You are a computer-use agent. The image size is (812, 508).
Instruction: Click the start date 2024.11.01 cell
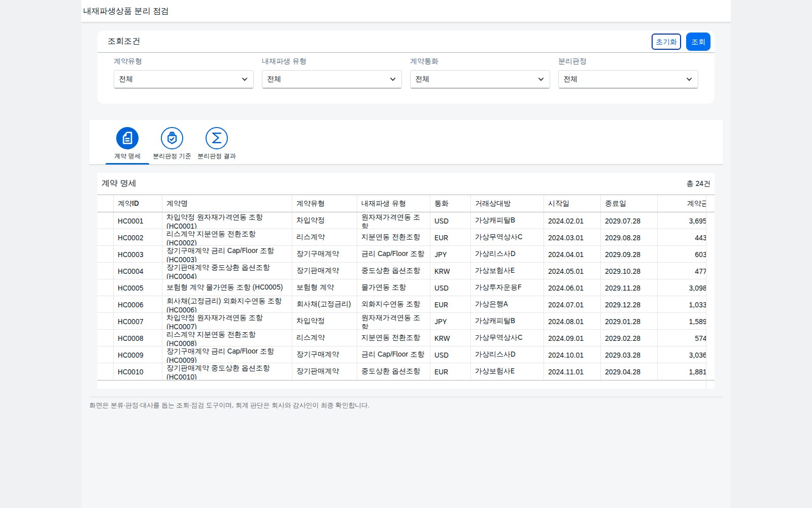572,372
